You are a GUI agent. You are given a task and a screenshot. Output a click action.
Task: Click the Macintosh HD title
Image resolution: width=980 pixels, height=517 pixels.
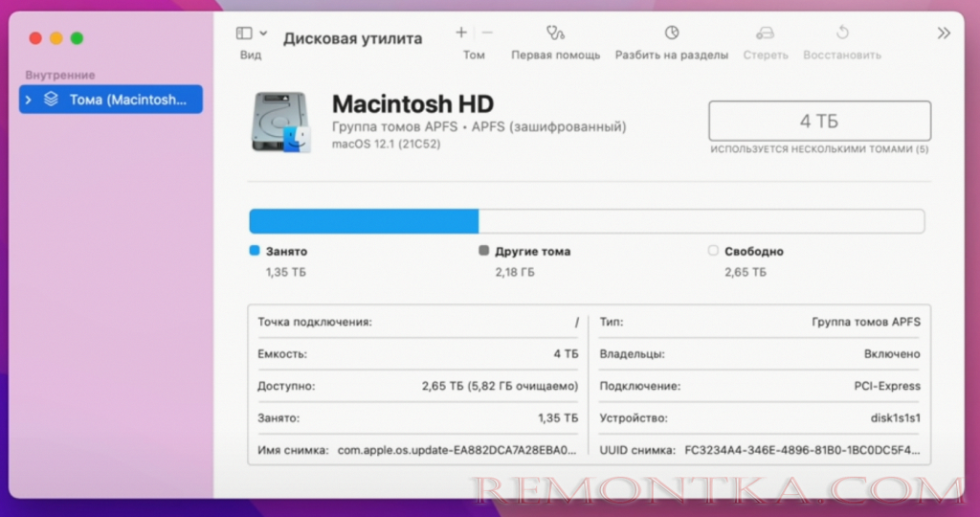pos(412,103)
